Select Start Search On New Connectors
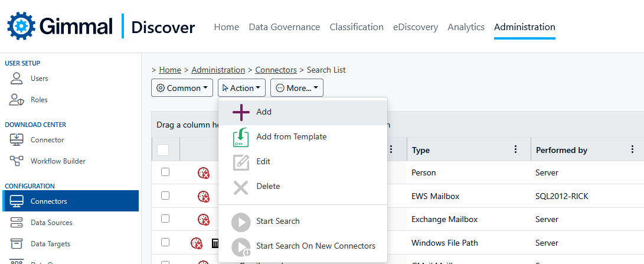 pyautogui.click(x=315, y=246)
